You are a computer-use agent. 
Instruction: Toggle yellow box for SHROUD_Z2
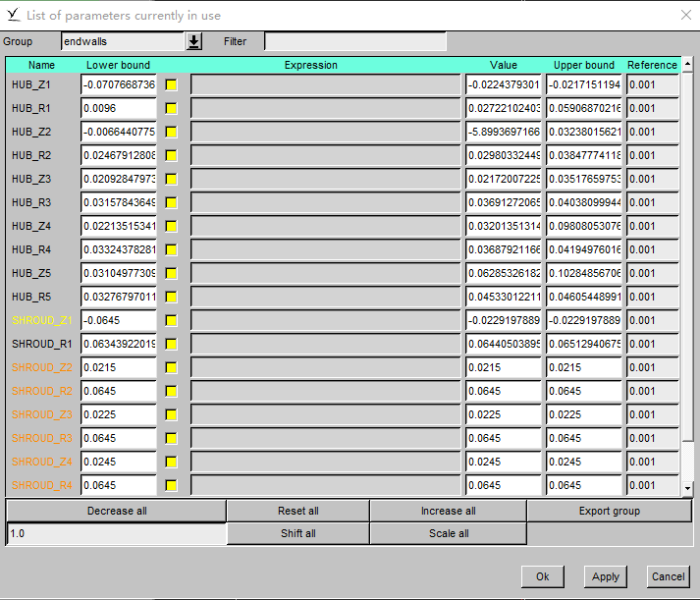171,368
